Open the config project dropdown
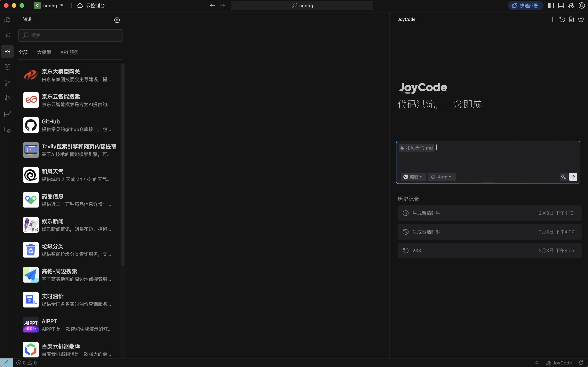Viewport: 588px width, 367px height. (49, 6)
